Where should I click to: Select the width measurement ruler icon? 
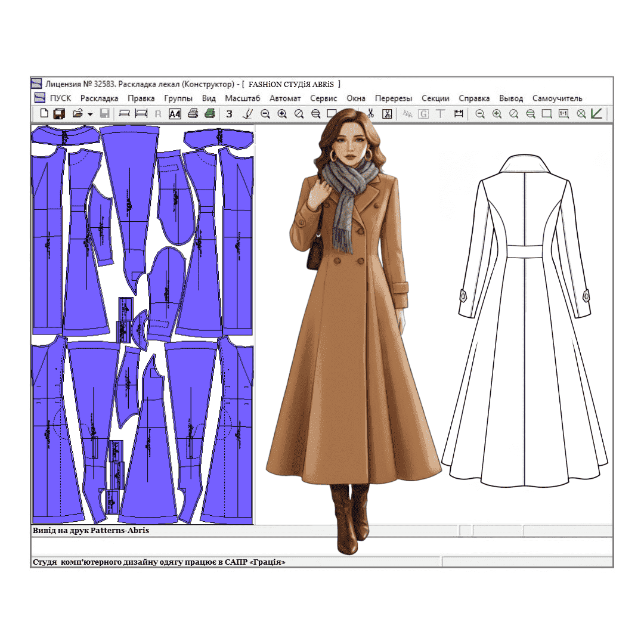(459, 113)
